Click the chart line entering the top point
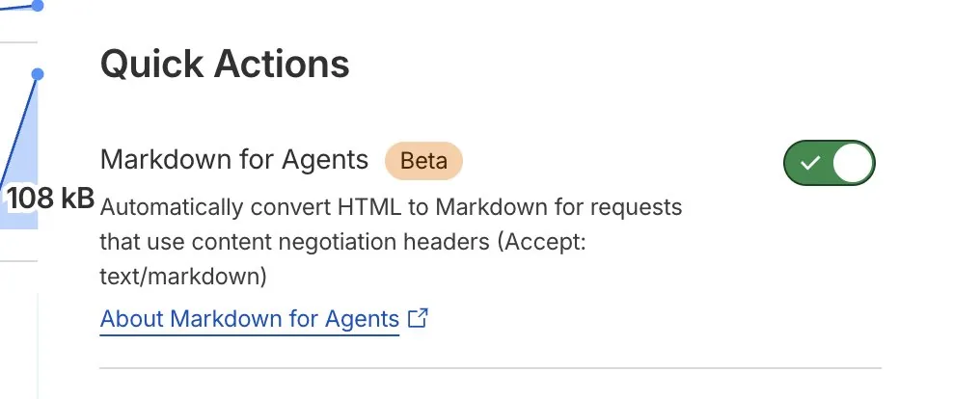The image size is (980, 399). (x=15, y=8)
